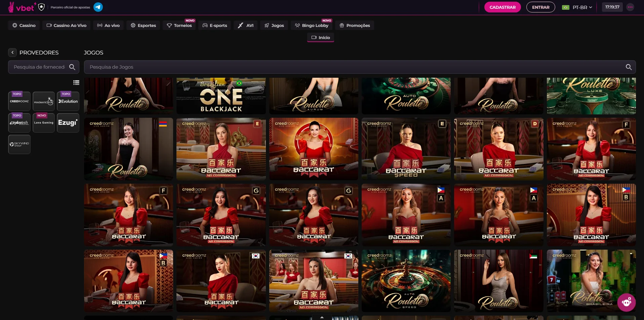Open the Torneios menu
This screenshot has height=320, width=644.
coord(179,25)
